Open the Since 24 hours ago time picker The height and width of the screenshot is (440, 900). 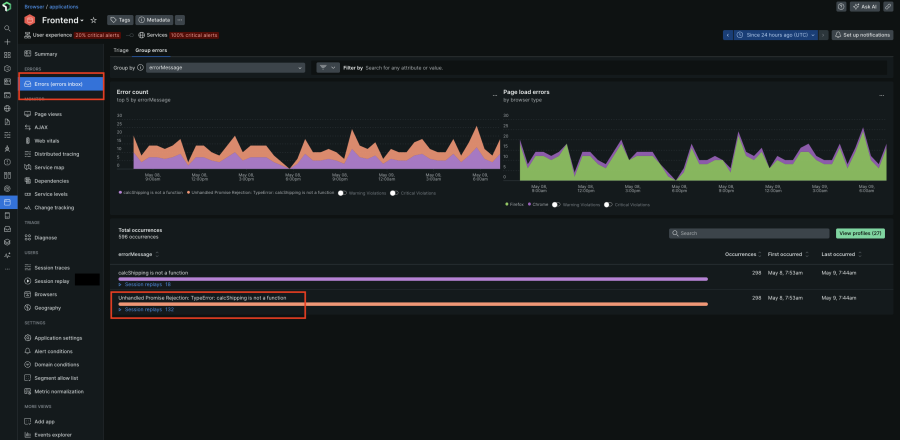775,35
